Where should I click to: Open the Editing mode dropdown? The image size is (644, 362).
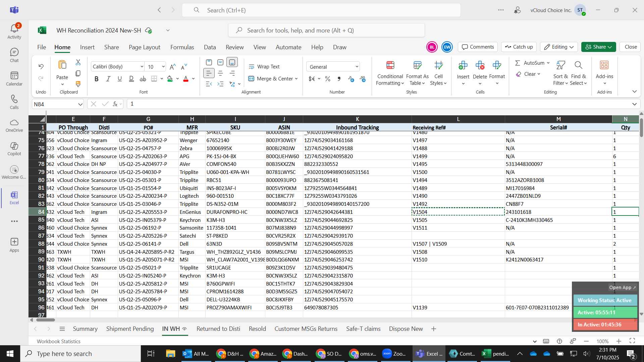tap(559, 47)
